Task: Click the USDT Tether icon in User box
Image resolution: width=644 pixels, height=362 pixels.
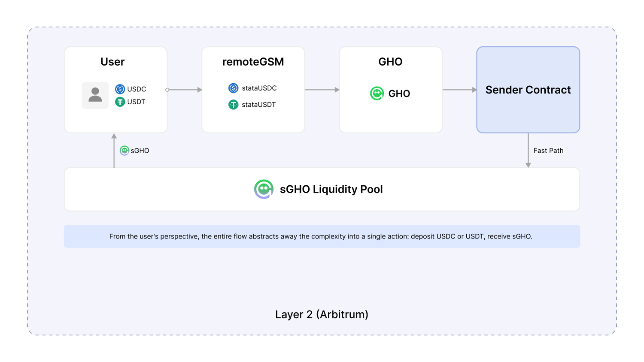Action: click(120, 102)
